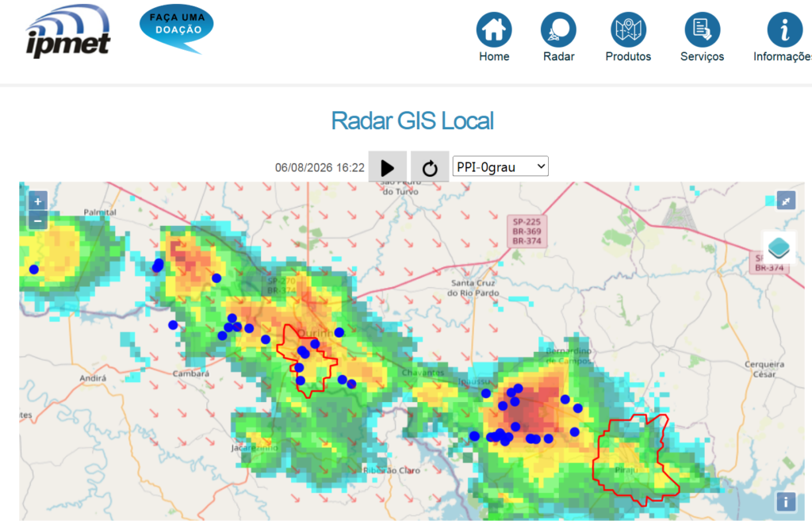Click the Serviços menu label
The image size is (812, 528).
703,56
